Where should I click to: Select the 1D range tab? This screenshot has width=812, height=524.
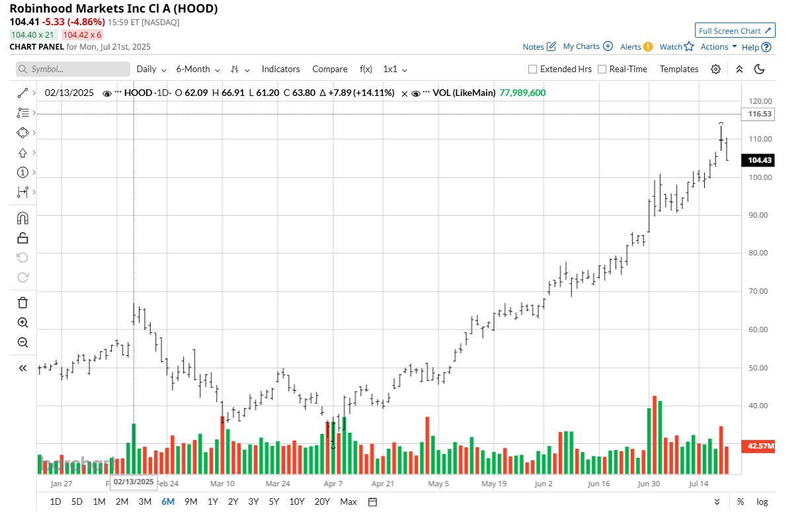56,502
